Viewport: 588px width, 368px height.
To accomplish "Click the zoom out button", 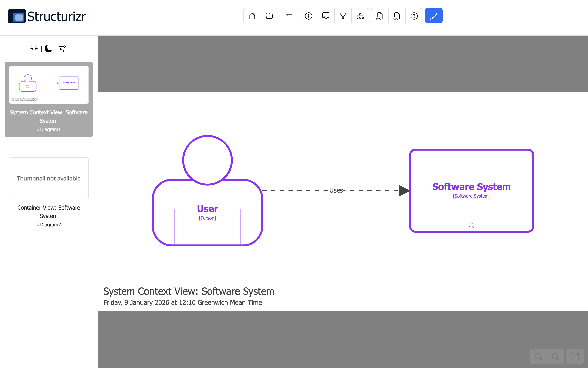I will 538,357.
